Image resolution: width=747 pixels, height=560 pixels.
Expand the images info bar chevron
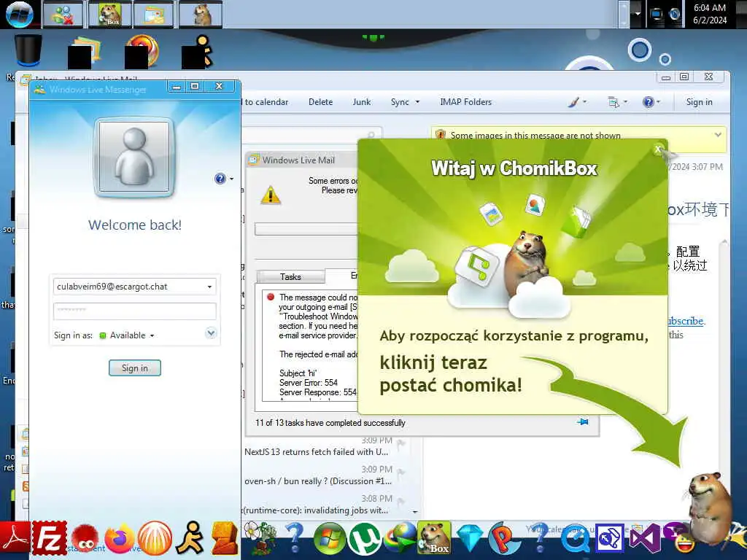pyautogui.click(x=718, y=135)
